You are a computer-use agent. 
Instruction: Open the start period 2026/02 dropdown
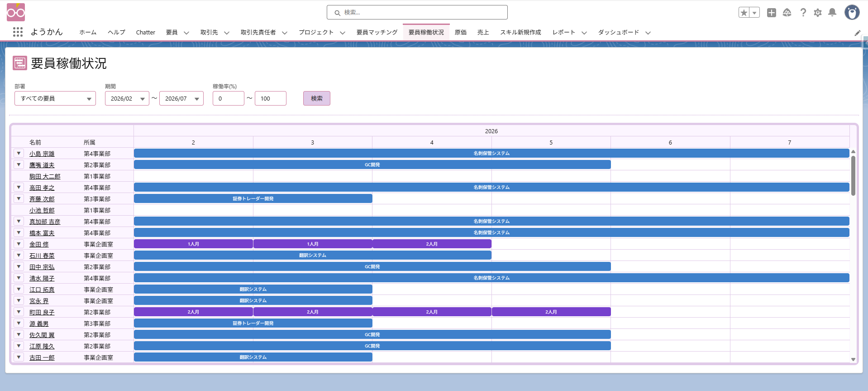(127, 98)
